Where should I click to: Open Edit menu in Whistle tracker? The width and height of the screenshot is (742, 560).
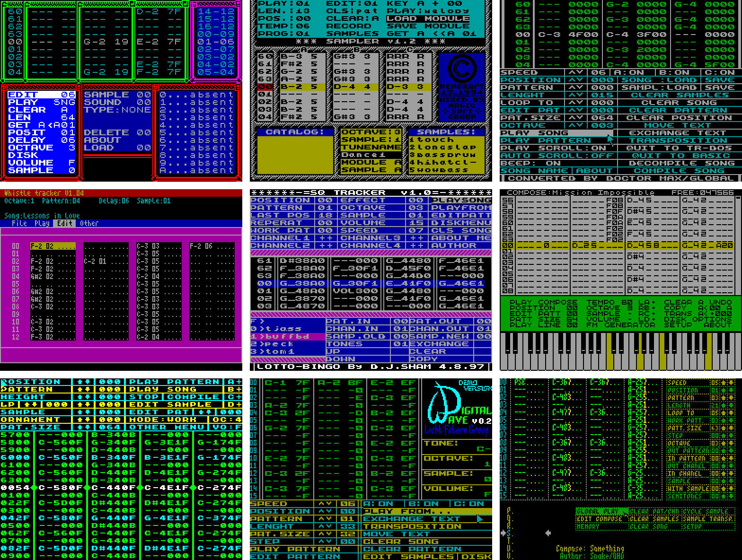click(65, 223)
